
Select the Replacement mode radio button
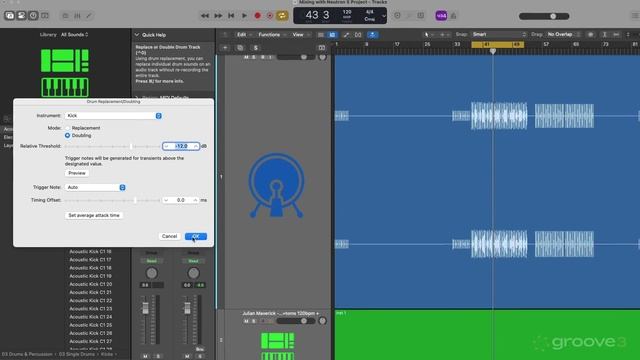coord(68,128)
